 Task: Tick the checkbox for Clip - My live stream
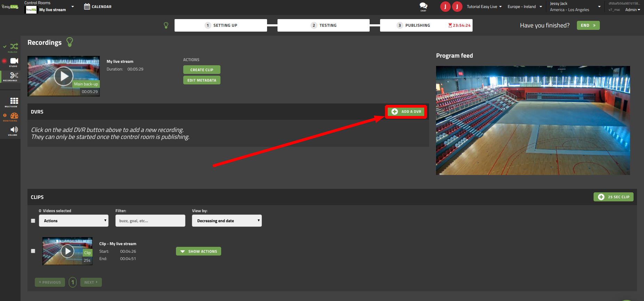coord(33,251)
